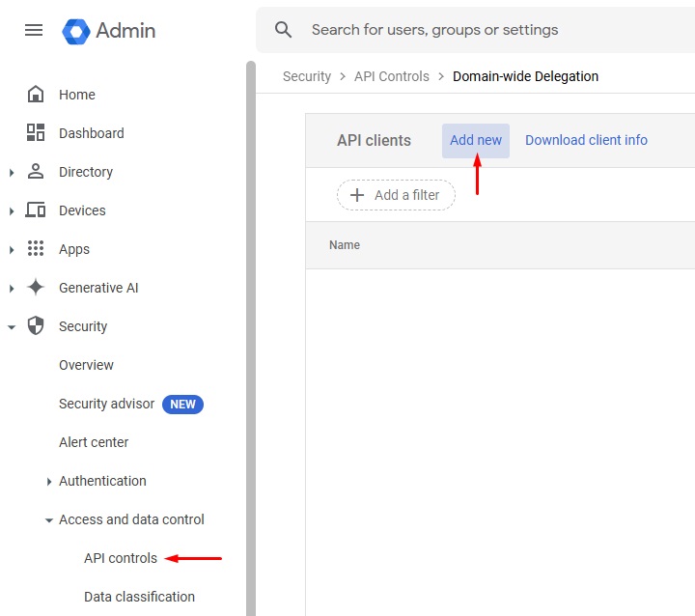
Task: Open API controls in sidebar
Action: click(121, 558)
